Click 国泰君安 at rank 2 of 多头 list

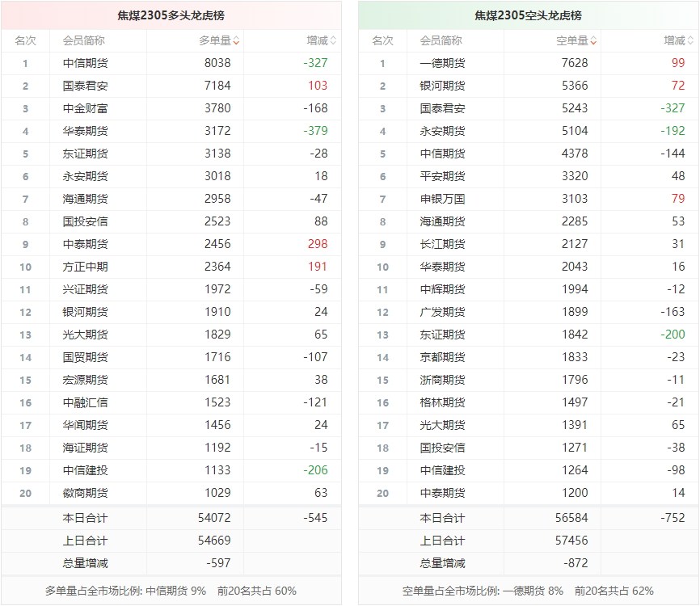pyautogui.click(x=85, y=86)
